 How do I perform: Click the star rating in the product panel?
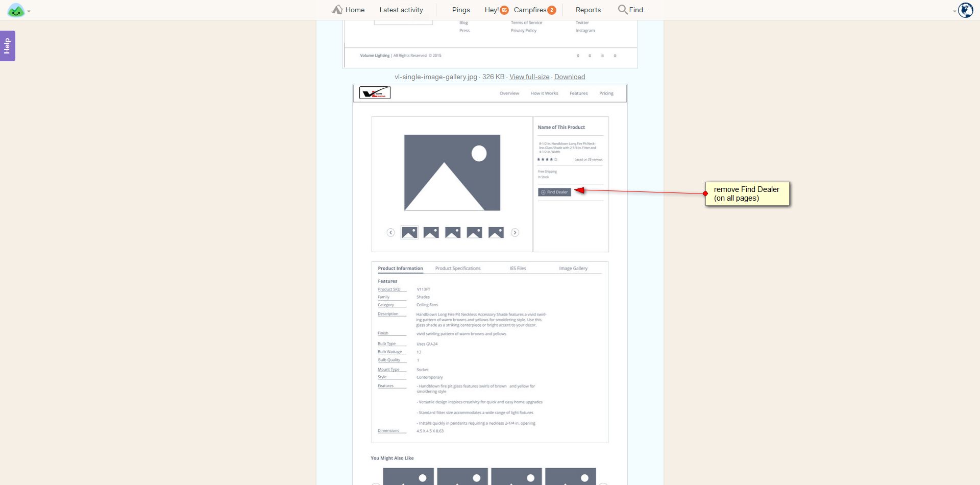547,160
